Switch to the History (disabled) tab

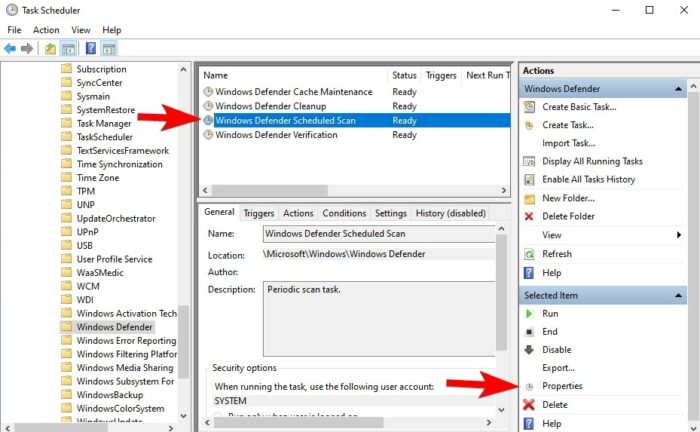pyautogui.click(x=450, y=214)
